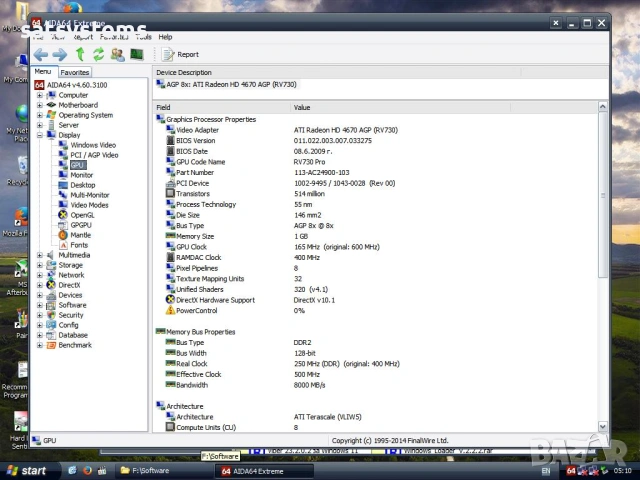Open the green monitor diagnostics icon
This screenshot has height=480, width=640.
point(137,54)
